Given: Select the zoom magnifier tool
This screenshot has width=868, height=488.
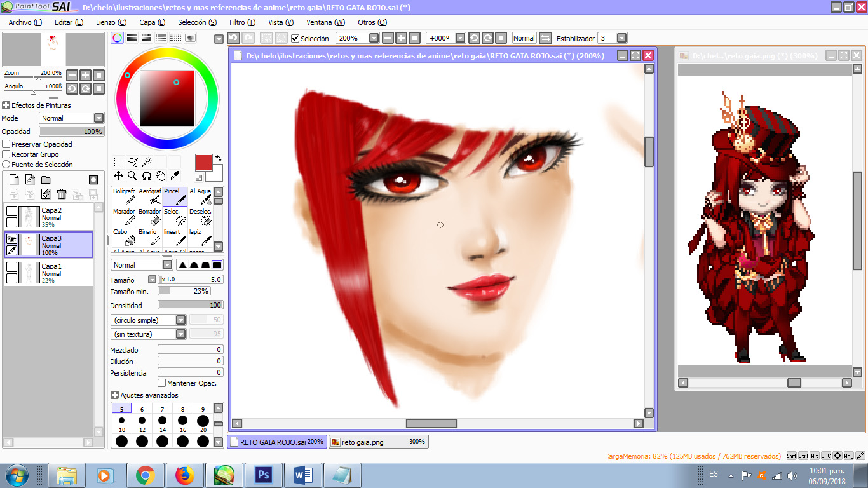Looking at the screenshot, I should [132, 176].
